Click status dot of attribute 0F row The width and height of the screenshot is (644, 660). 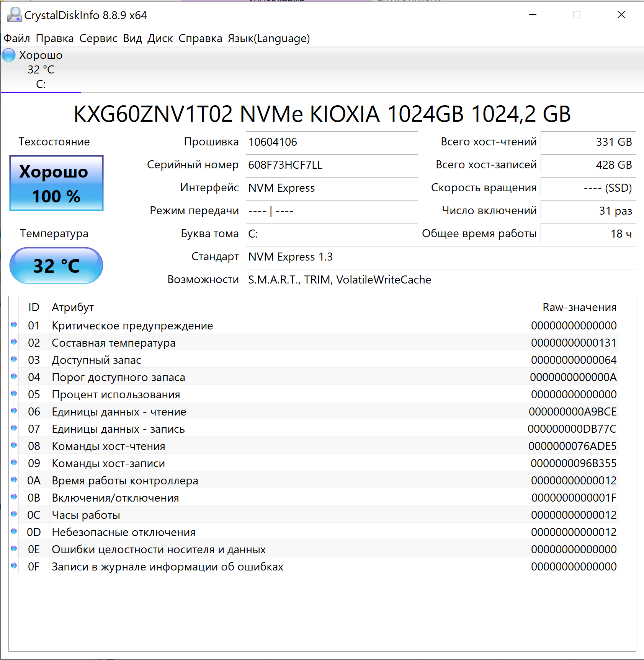click(x=14, y=565)
